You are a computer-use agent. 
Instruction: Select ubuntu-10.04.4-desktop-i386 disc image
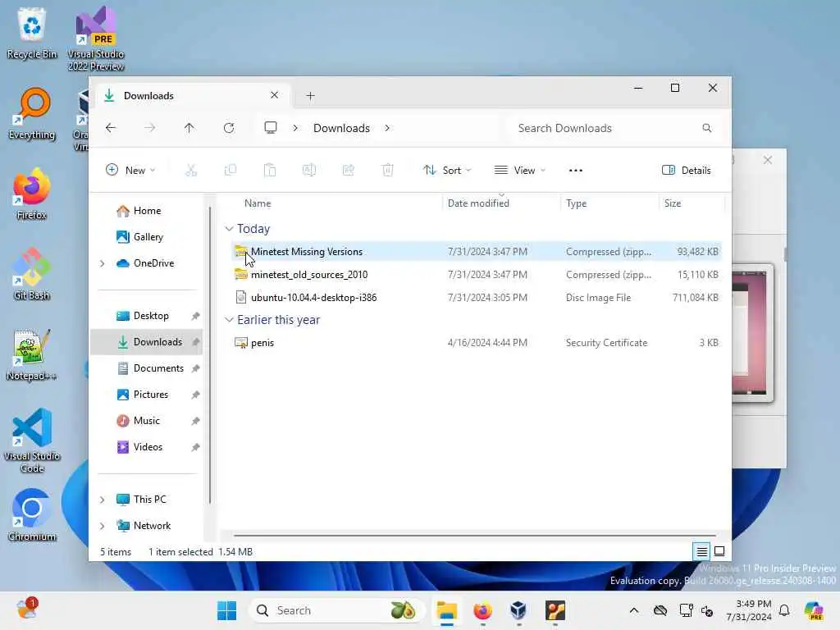point(477,297)
